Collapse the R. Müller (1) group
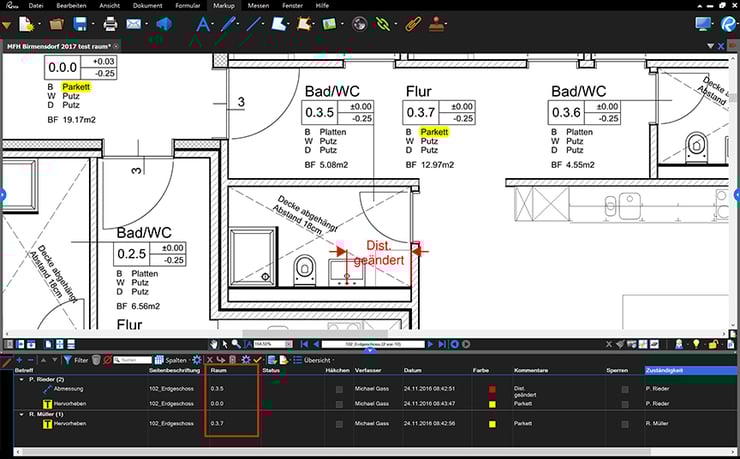 (22, 414)
